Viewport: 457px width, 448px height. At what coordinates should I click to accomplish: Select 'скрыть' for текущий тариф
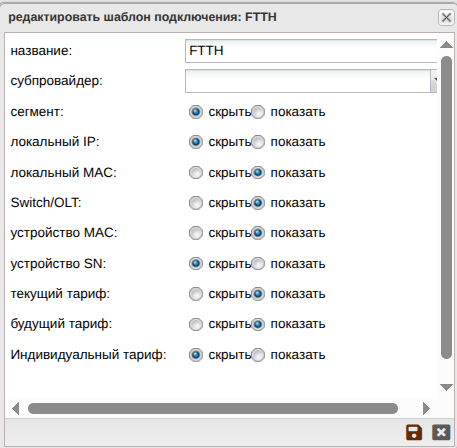[196, 294]
